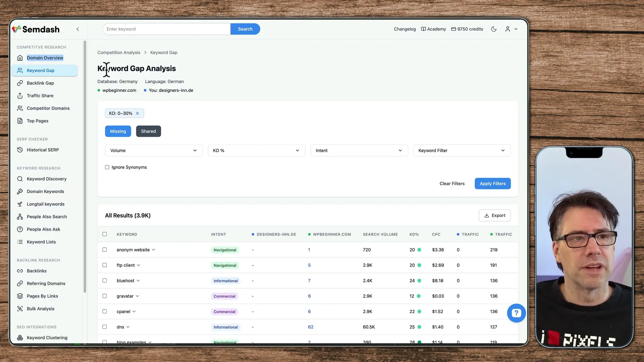Toggle dark mode with the moon icon

pyautogui.click(x=493, y=29)
